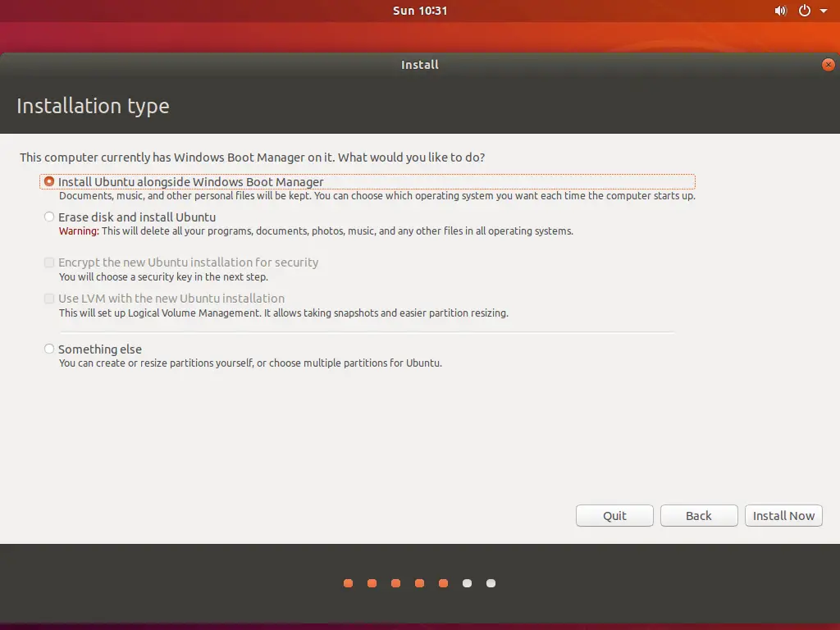This screenshot has width=840, height=630.
Task: Click Back to return to previous step
Action: pyautogui.click(x=698, y=515)
